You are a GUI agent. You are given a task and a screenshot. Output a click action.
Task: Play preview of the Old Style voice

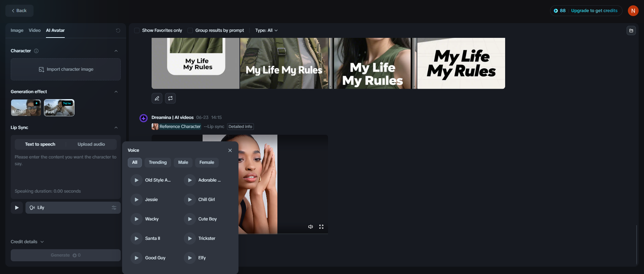[137, 180]
